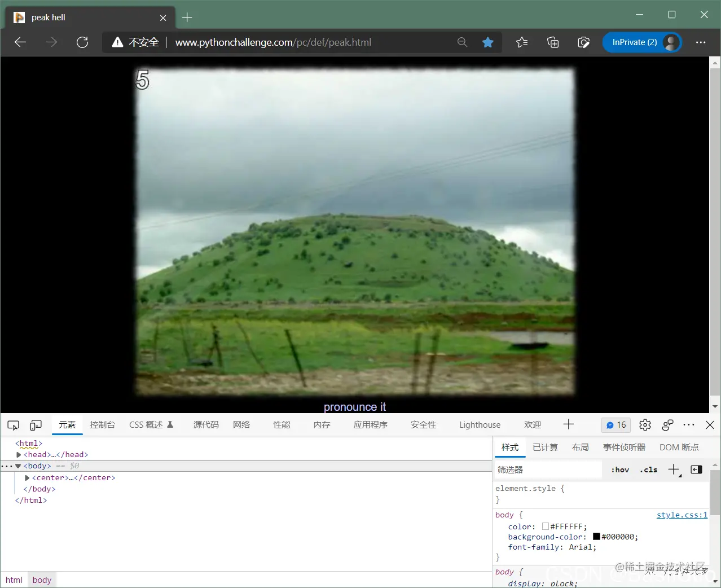The height and width of the screenshot is (588, 721).
Task: Toggle the :hov element state button
Action: click(620, 470)
